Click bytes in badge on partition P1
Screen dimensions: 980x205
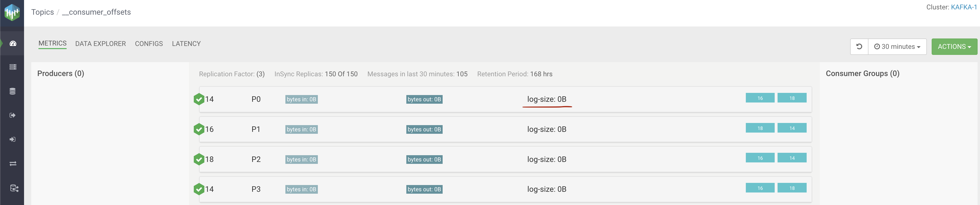[301, 129]
